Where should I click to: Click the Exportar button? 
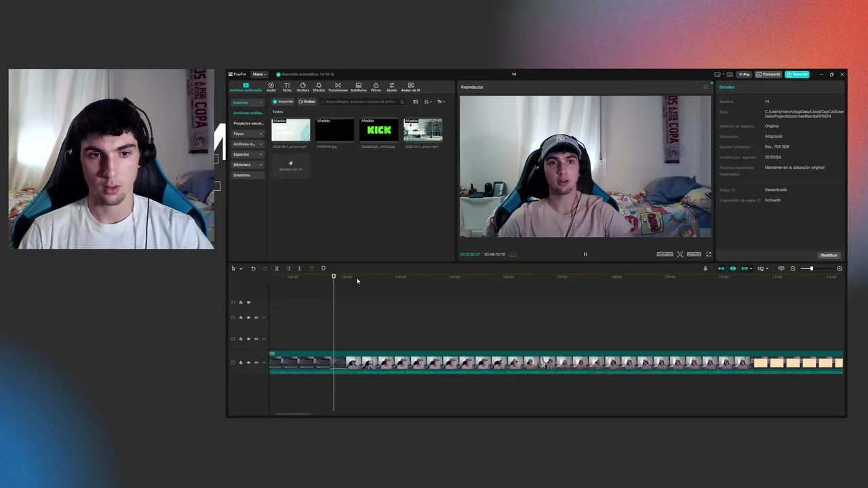[797, 74]
